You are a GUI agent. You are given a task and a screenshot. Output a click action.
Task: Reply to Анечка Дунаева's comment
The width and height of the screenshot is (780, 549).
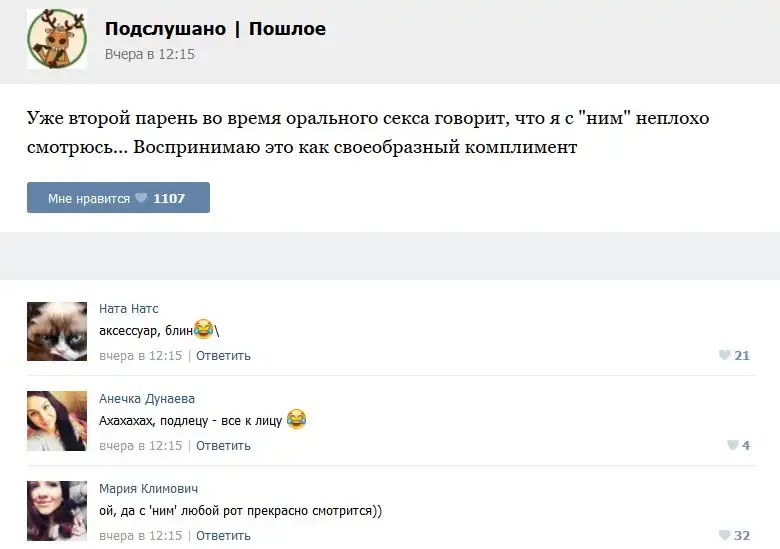[x=223, y=445]
